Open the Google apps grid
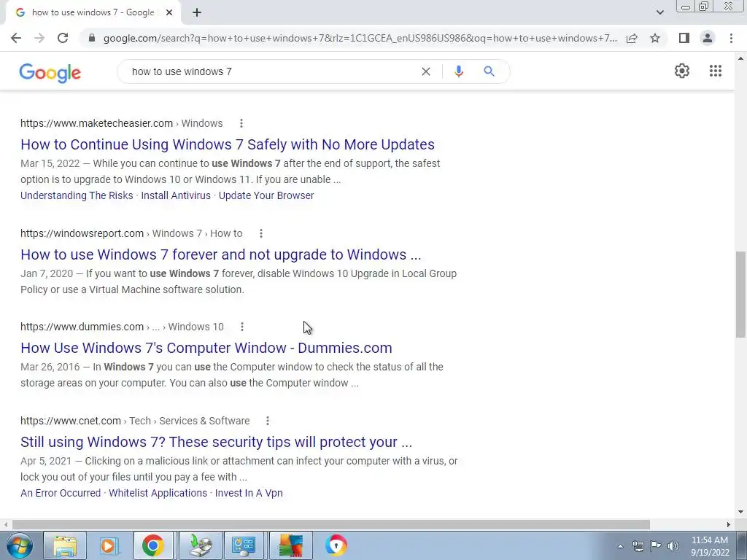Viewport: 747px width, 560px height. (716, 71)
